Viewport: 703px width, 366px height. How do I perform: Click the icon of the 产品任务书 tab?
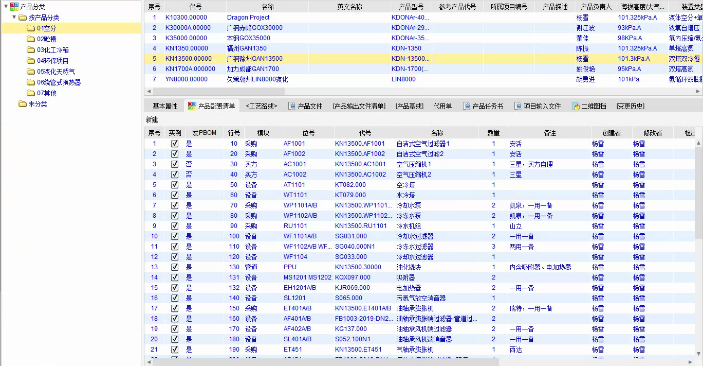[467, 106]
